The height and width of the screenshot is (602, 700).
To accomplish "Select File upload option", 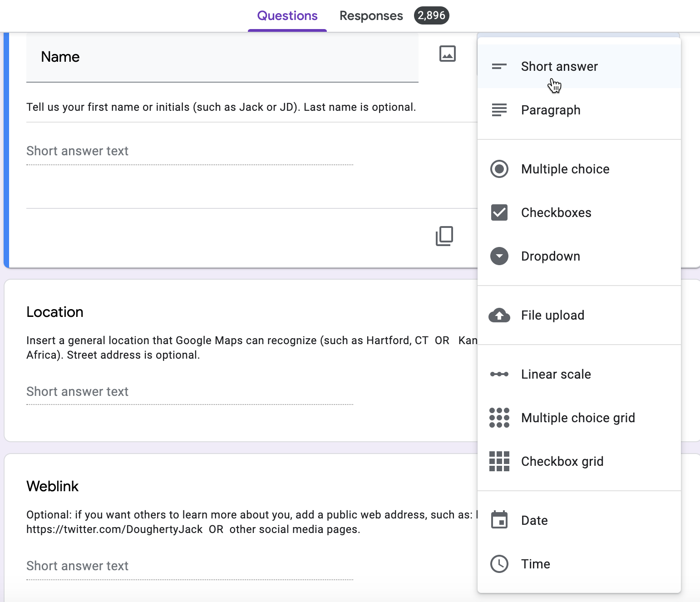I will coord(579,315).
